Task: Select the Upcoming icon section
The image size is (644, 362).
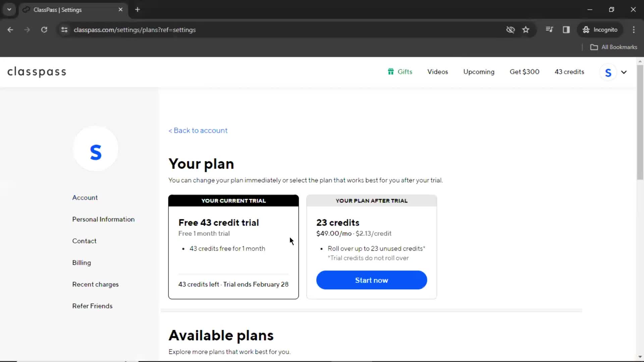Action: click(x=479, y=72)
